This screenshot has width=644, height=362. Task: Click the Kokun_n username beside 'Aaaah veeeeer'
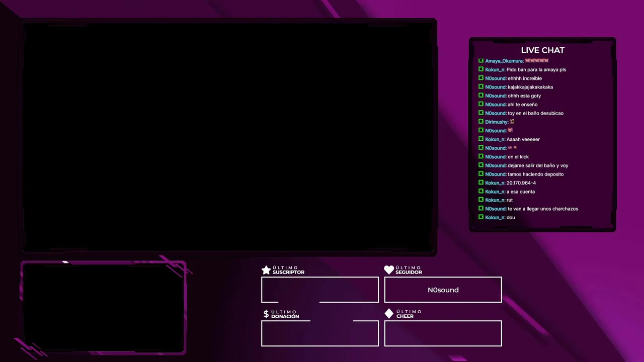coord(495,139)
